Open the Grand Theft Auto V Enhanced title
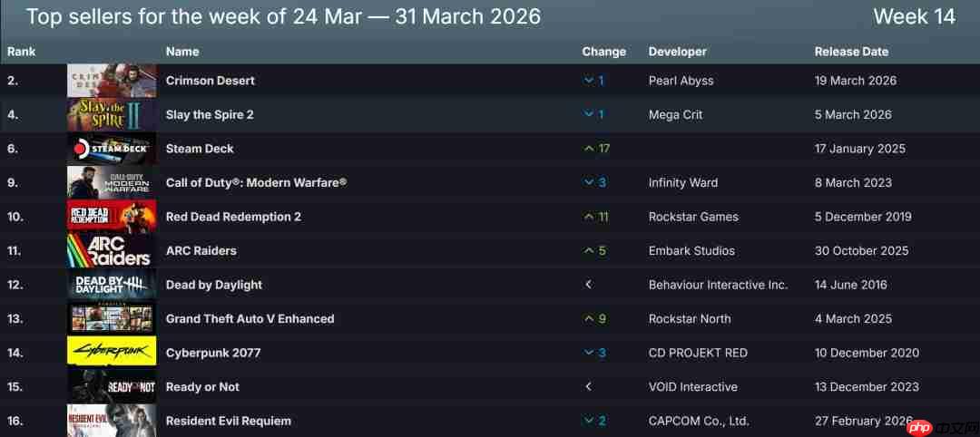Screen dimensions: 980x437 click(x=250, y=319)
